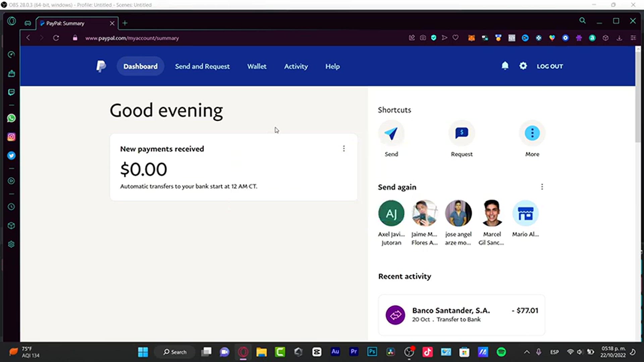Open the More shortcuts icon

532,133
